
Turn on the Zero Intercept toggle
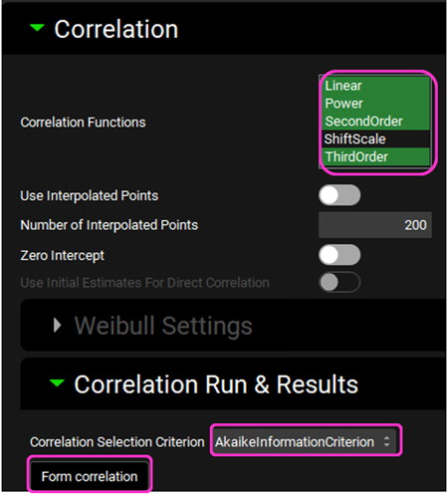coord(339,255)
